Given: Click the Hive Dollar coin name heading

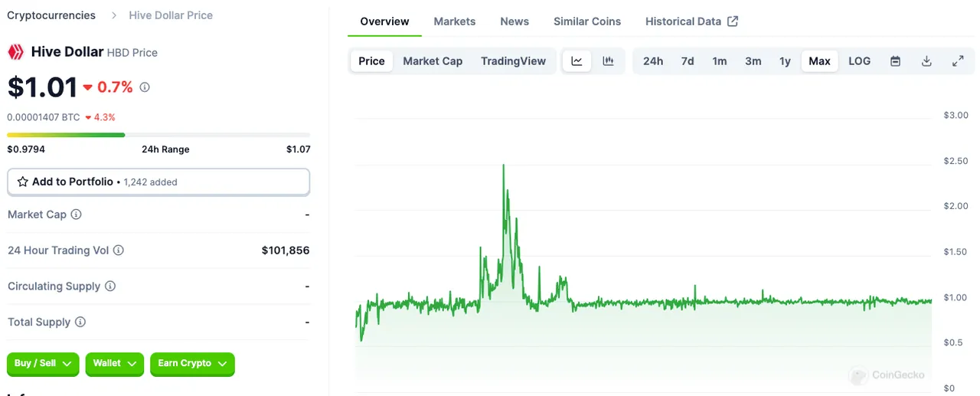Looking at the screenshot, I should click(67, 51).
